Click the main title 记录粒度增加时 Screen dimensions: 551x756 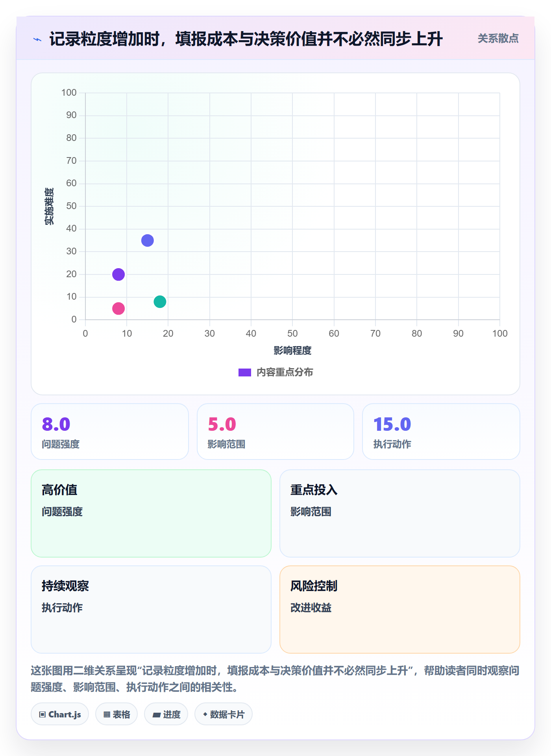point(246,39)
